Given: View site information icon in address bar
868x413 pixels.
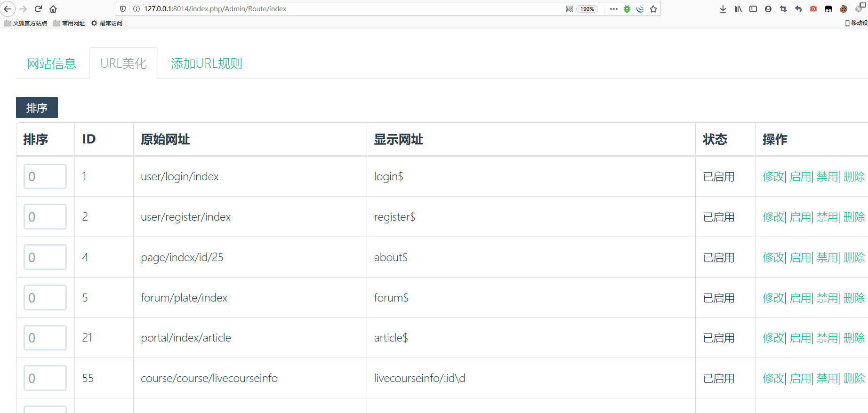Looking at the screenshot, I should pos(137,9).
